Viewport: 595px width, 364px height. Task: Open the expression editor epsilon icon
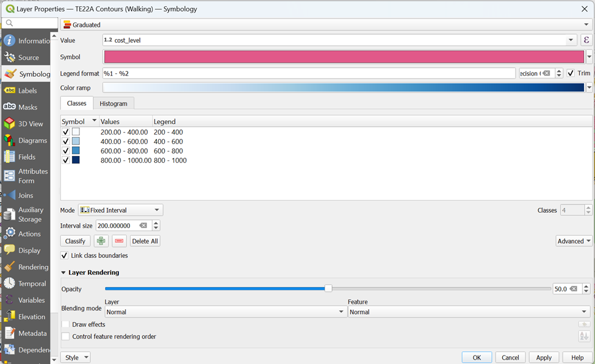(586, 40)
